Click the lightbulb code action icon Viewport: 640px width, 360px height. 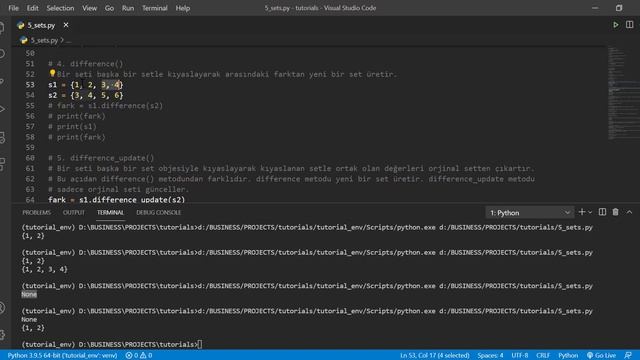[52, 73]
